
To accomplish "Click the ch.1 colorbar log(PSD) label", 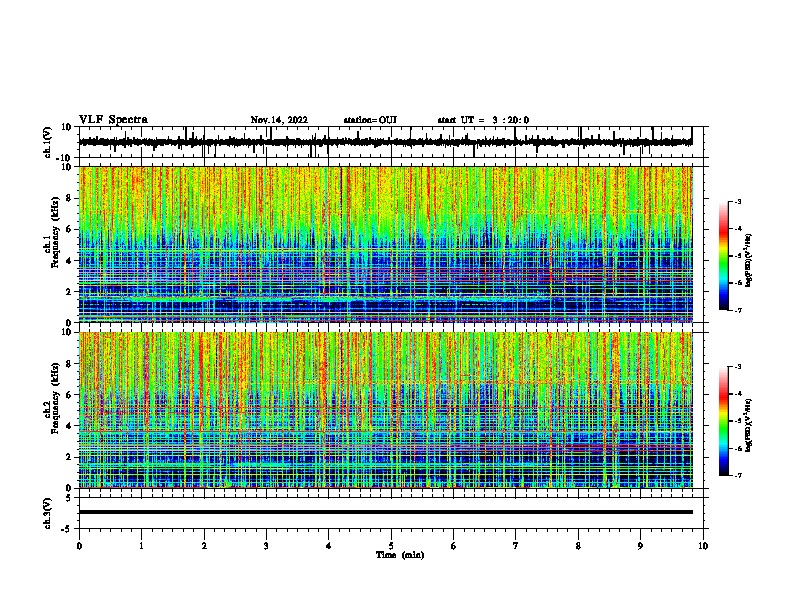I will click(749, 260).
